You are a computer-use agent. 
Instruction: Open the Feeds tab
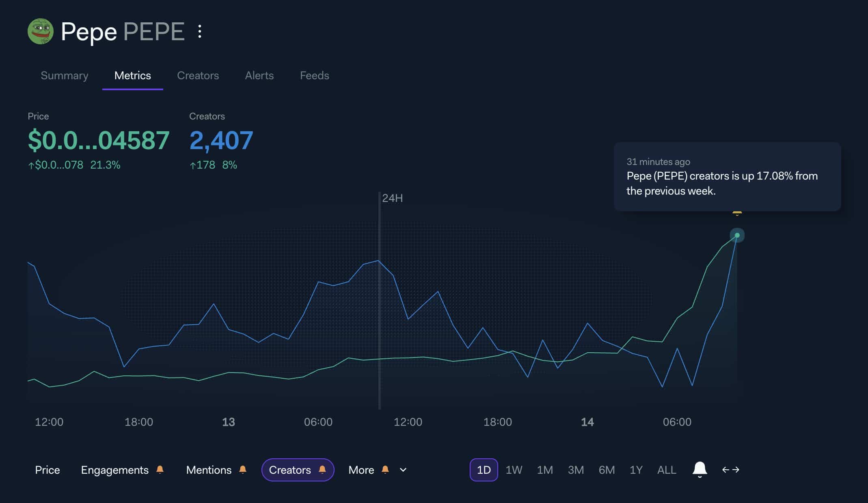coord(314,76)
